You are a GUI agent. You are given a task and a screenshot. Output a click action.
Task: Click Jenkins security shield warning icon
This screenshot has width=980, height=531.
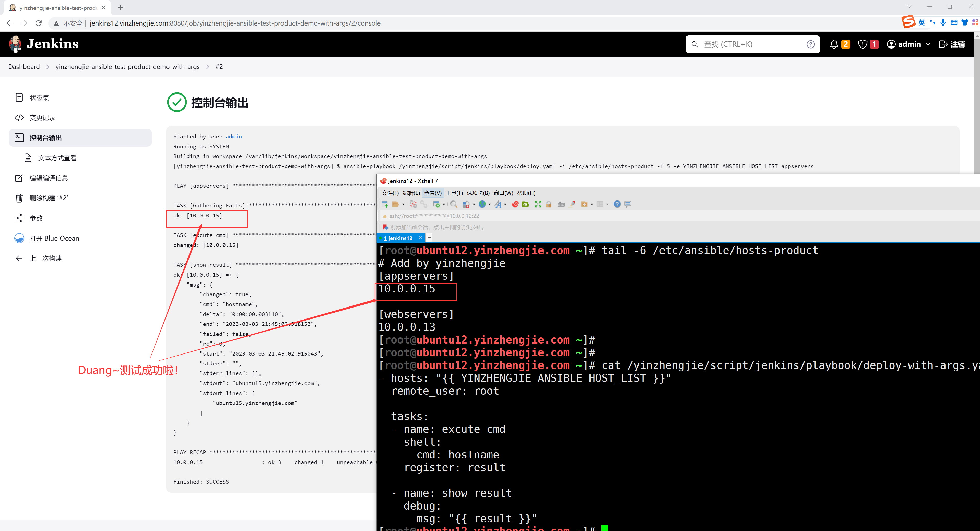tap(863, 44)
